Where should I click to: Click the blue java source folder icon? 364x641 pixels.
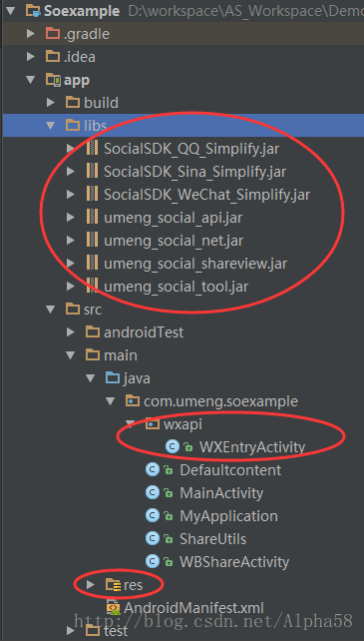click(x=113, y=377)
